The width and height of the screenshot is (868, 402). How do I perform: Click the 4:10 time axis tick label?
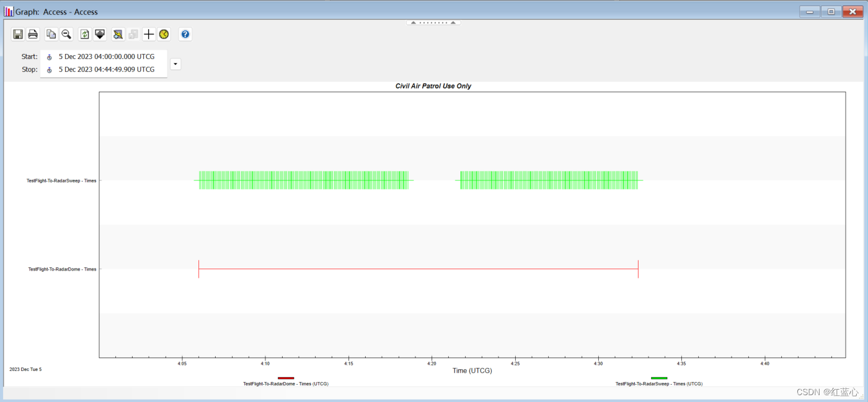pos(265,364)
